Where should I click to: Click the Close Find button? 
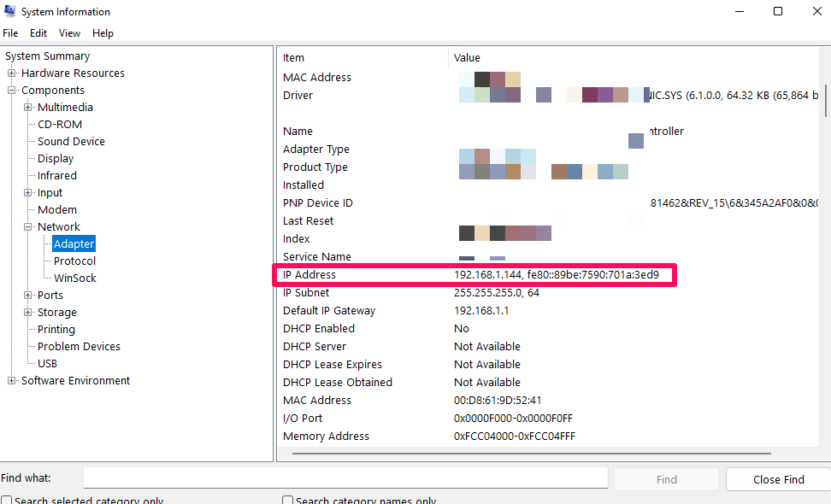[x=779, y=479]
